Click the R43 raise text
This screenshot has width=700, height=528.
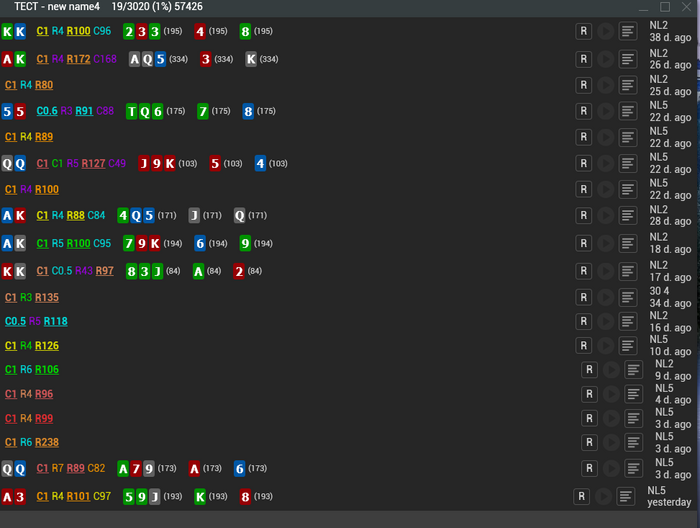coord(84,271)
